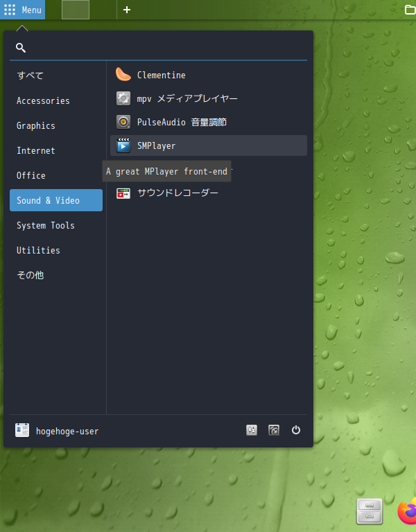Launch Firefox from the dock
416x532 pixels.
coord(408,511)
